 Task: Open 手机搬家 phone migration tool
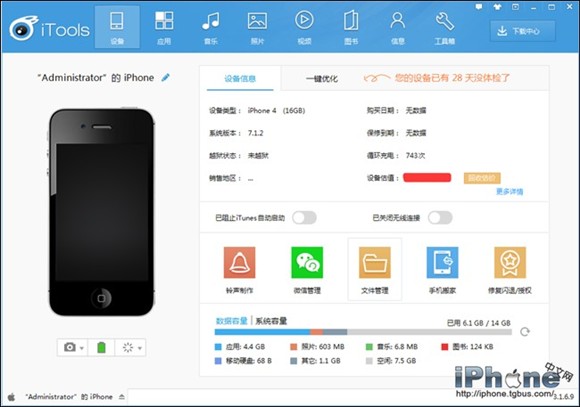[442, 270]
